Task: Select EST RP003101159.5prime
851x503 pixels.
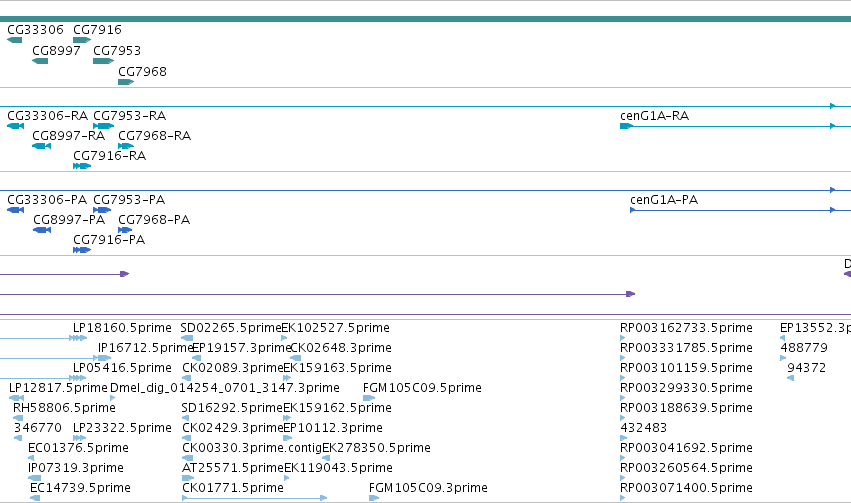Action: [x=686, y=368]
